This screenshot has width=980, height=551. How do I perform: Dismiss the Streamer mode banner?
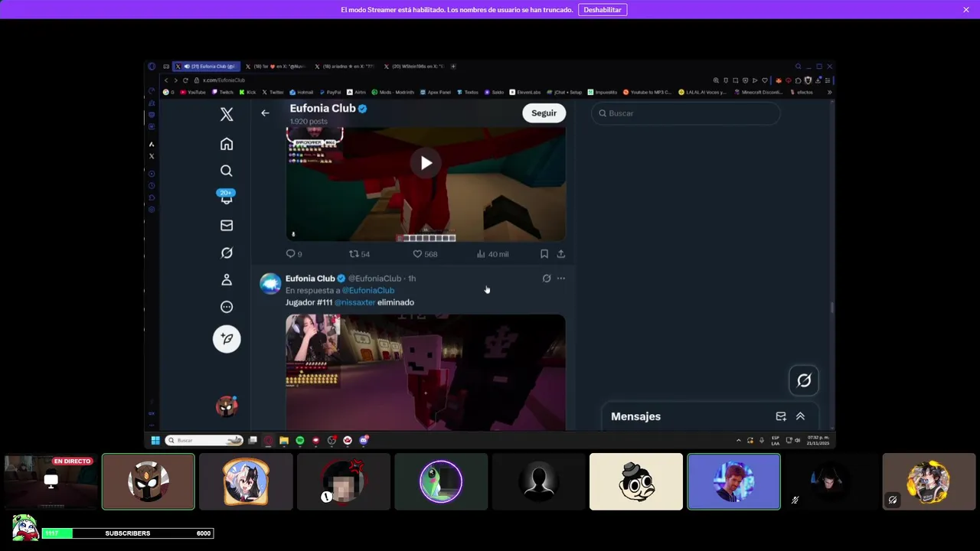point(966,10)
